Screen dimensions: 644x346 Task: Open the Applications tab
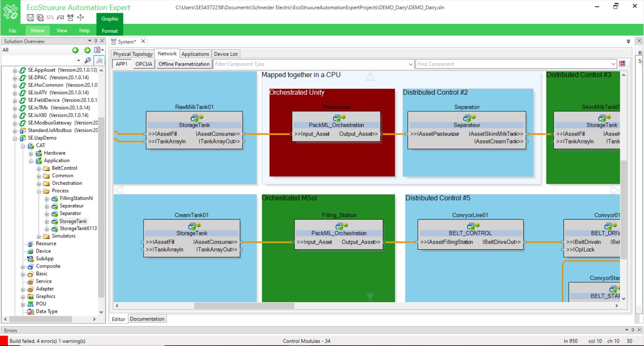pos(195,54)
